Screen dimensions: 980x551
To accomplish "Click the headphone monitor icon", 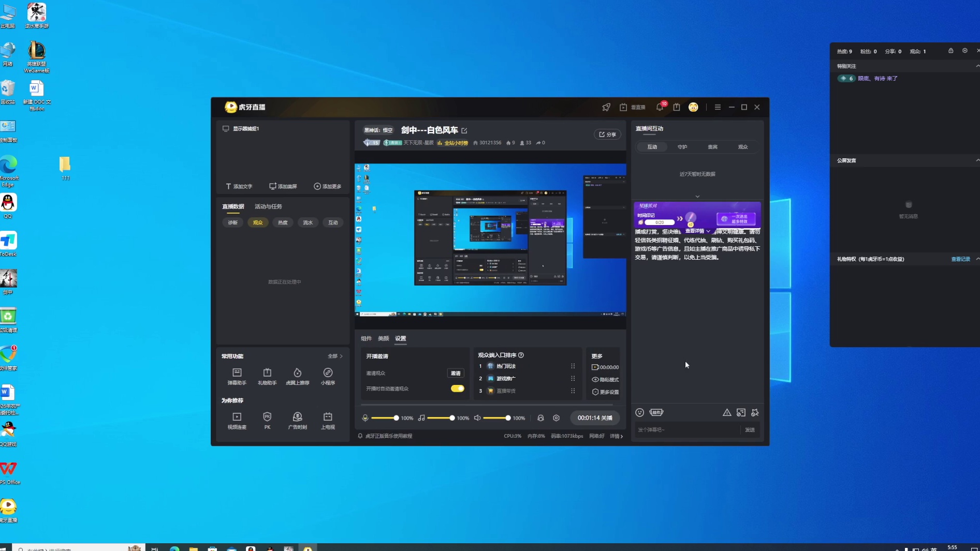I will tap(540, 418).
